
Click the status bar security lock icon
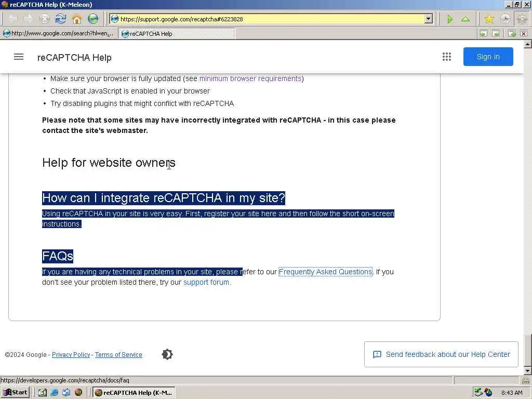pyautogui.click(x=526, y=380)
